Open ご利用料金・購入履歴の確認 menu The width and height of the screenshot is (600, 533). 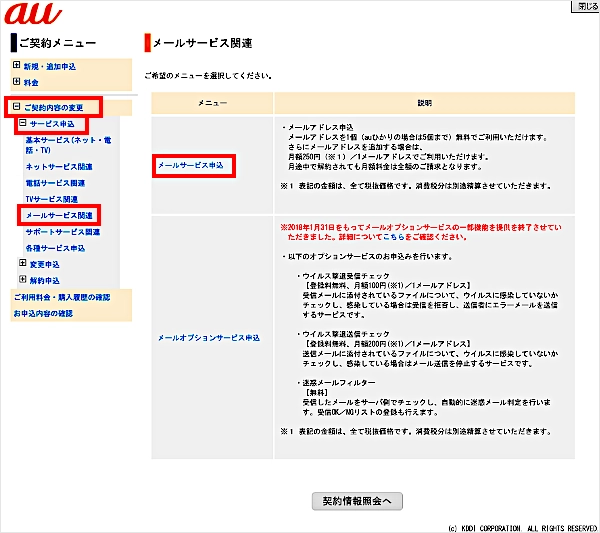(62, 297)
